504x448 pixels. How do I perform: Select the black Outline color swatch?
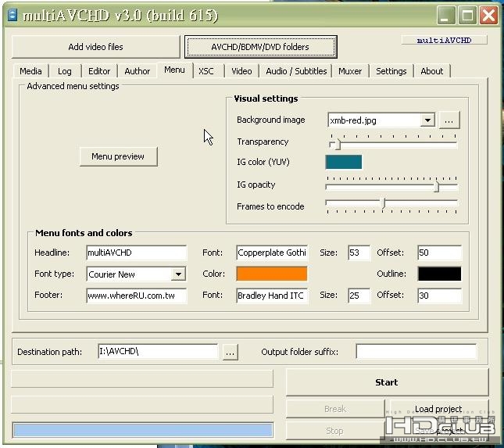coord(439,274)
